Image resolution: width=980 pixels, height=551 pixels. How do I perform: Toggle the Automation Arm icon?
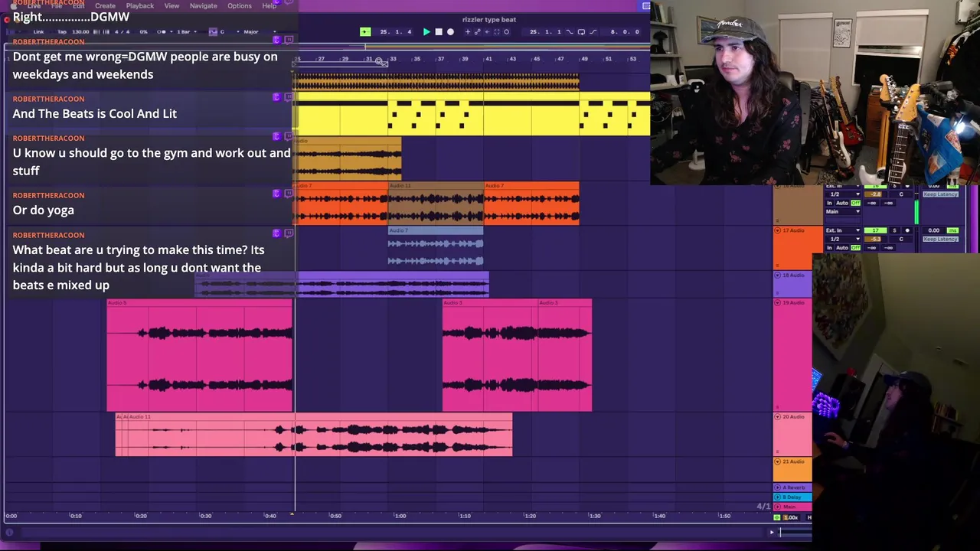point(478,31)
